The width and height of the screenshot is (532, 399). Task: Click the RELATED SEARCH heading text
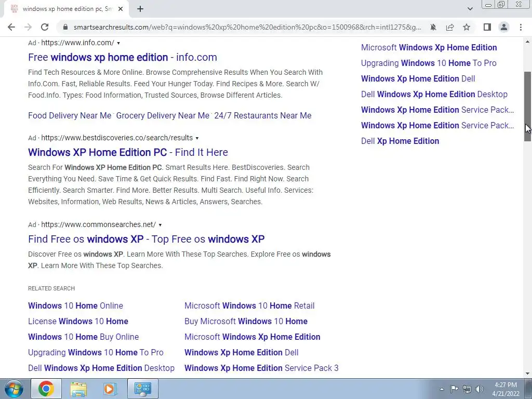[51, 288]
